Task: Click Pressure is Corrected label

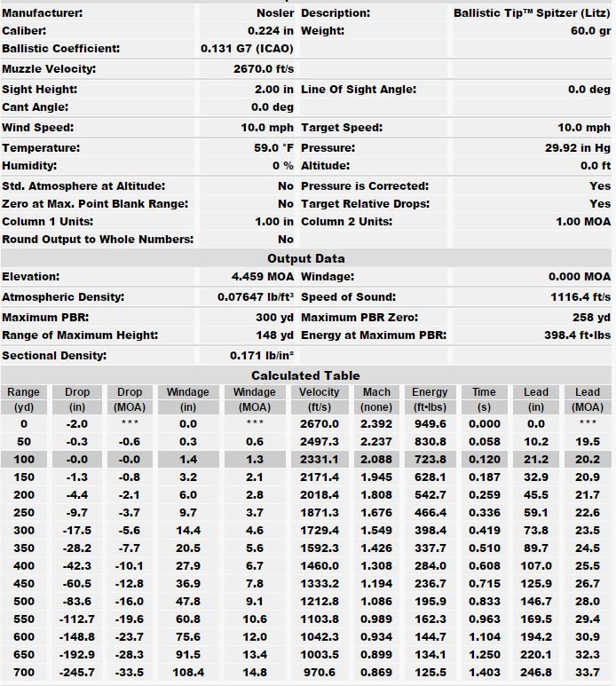Action: (365, 186)
